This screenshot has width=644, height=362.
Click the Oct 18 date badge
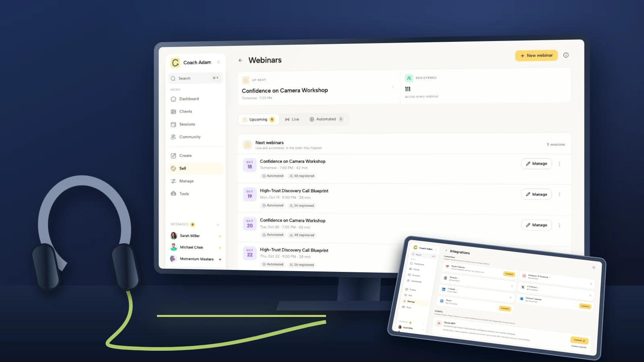[250, 165]
